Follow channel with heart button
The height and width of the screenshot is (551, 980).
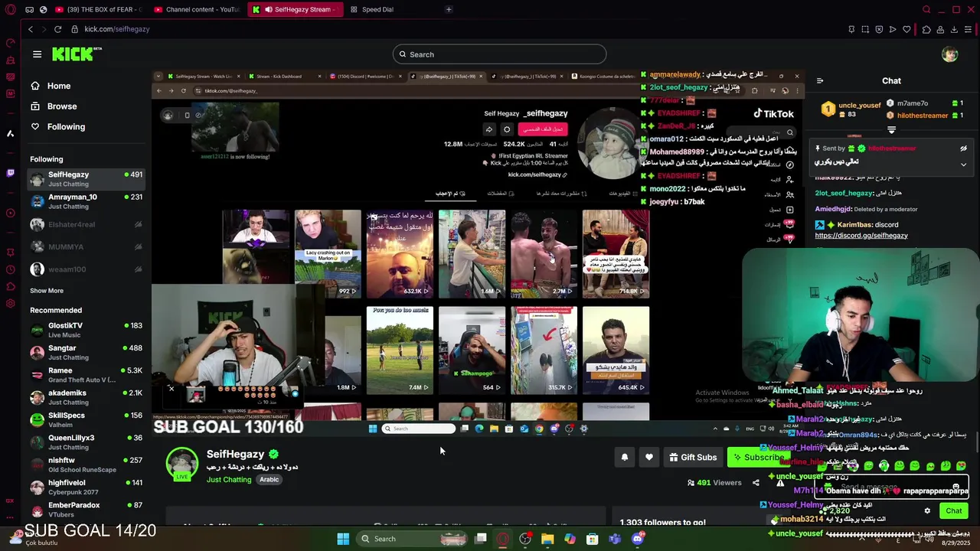coord(649,458)
